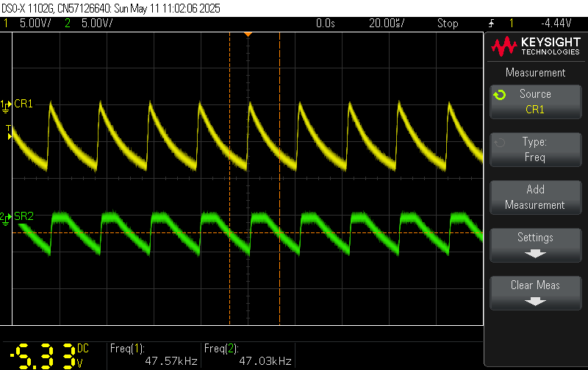The width and height of the screenshot is (588, 370).
Task: Click the 20.00us/ timebase setting
Action: (x=387, y=24)
